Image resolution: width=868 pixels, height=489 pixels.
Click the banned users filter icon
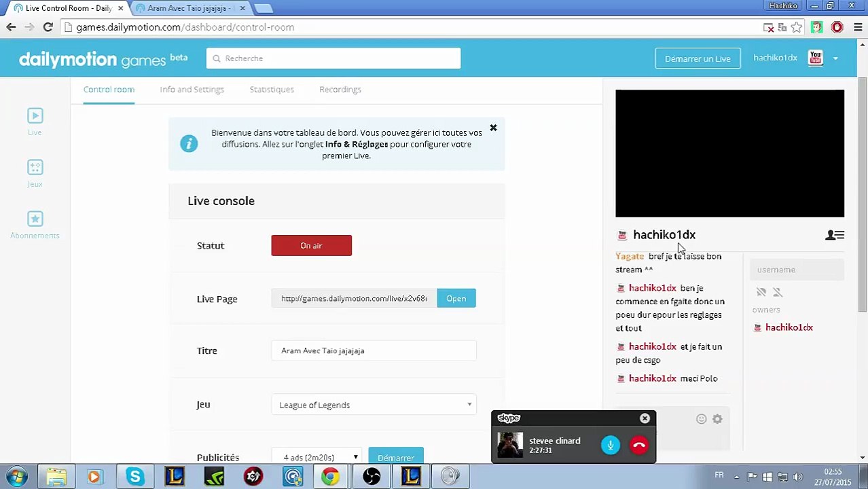pyautogui.click(x=778, y=292)
